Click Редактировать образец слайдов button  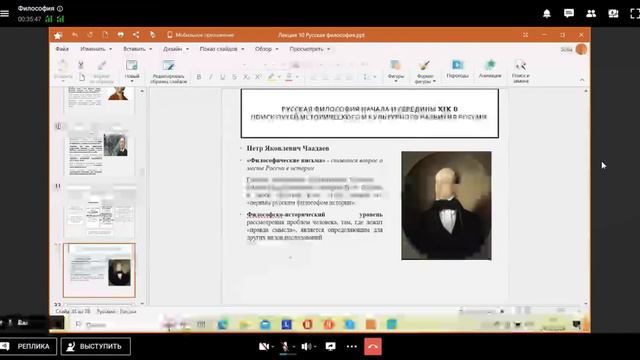coord(169,72)
